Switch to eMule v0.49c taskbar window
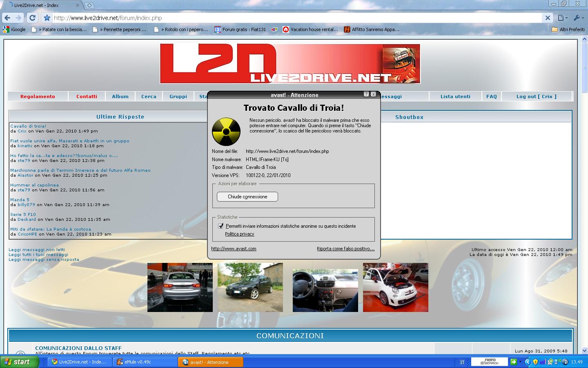The width and height of the screenshot is (588, 368). [x=145, y=362]
